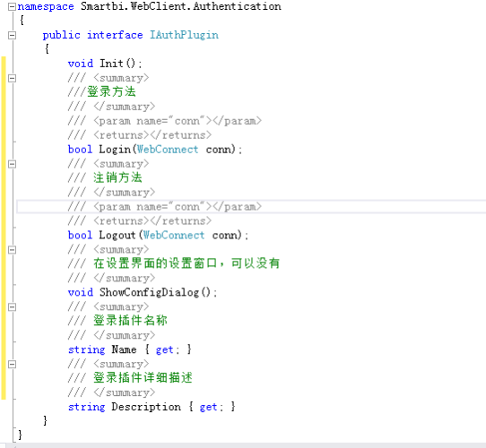Click the yellow change-tracking margin bar
This screenshot has height=448, width=486.
tap(4, 228)
